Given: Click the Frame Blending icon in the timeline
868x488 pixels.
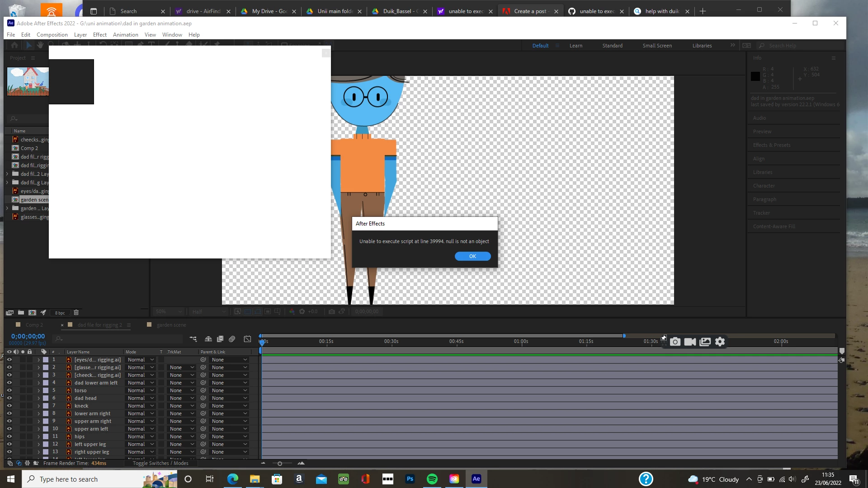Looking at the screenshot, I should (220, 339).
